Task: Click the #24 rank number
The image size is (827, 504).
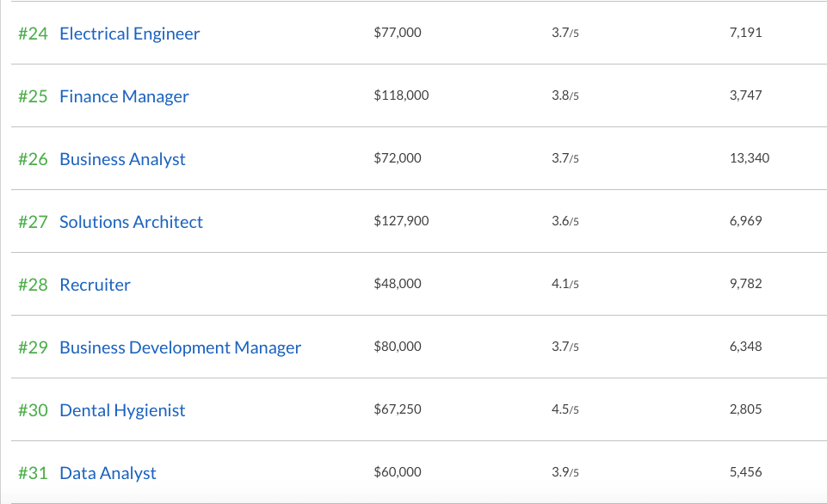Action: click(33, 34)
